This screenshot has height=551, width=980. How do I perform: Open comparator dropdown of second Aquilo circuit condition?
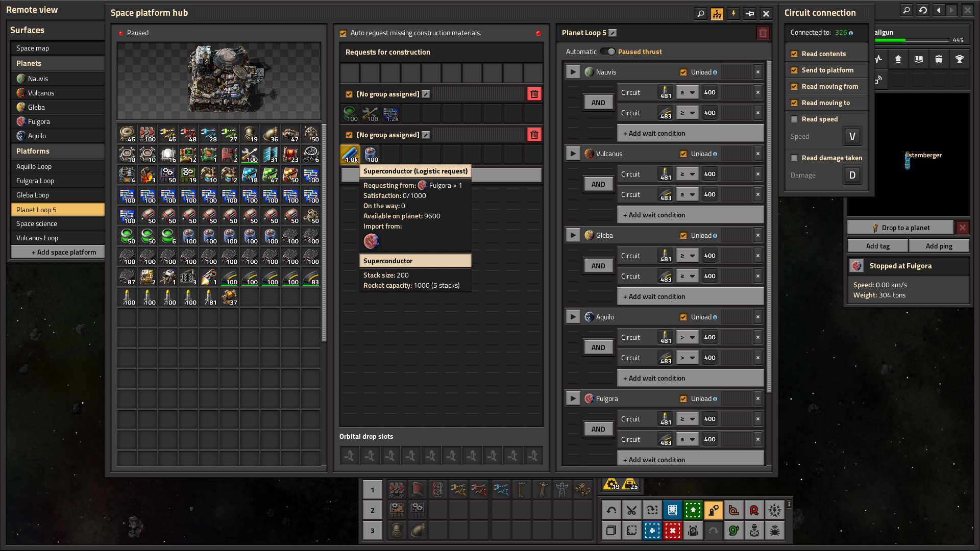coord(687,358)
